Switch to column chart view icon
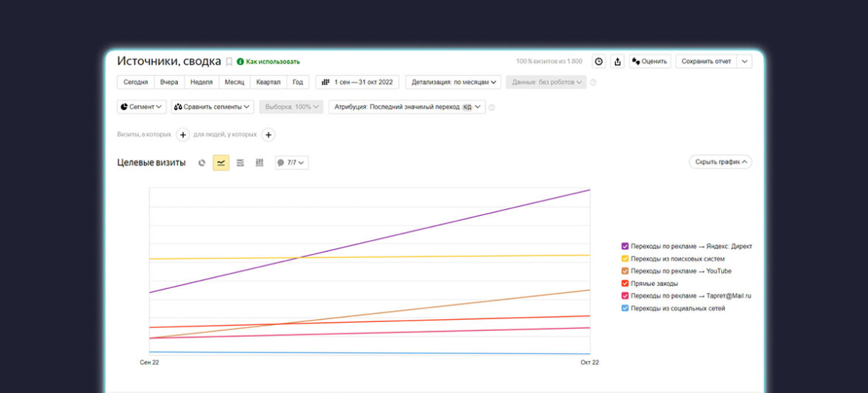868x393 pixels. (x=259, y=163)
